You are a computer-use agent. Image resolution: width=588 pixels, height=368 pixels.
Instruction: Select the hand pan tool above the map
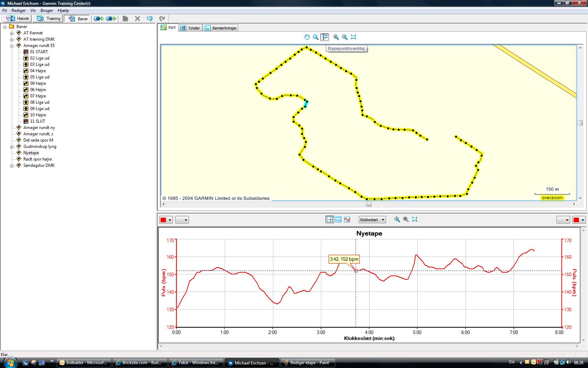tap(307, 37)
